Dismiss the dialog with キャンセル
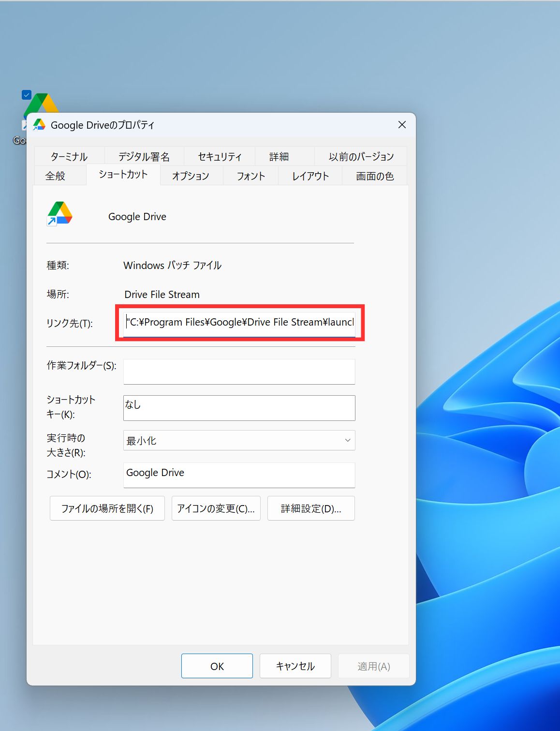560x731 pixels. pyautogui.click(x=295, y=666)
